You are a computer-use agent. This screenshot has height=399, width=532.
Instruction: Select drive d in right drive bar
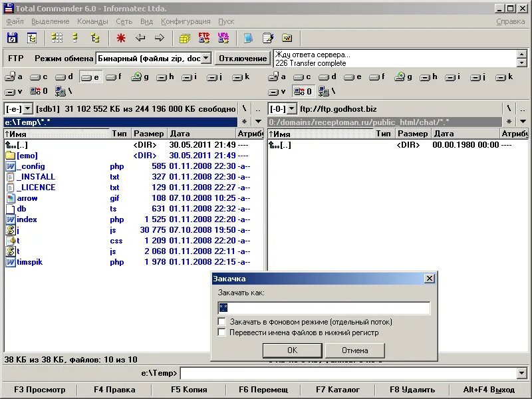(327, 77)
